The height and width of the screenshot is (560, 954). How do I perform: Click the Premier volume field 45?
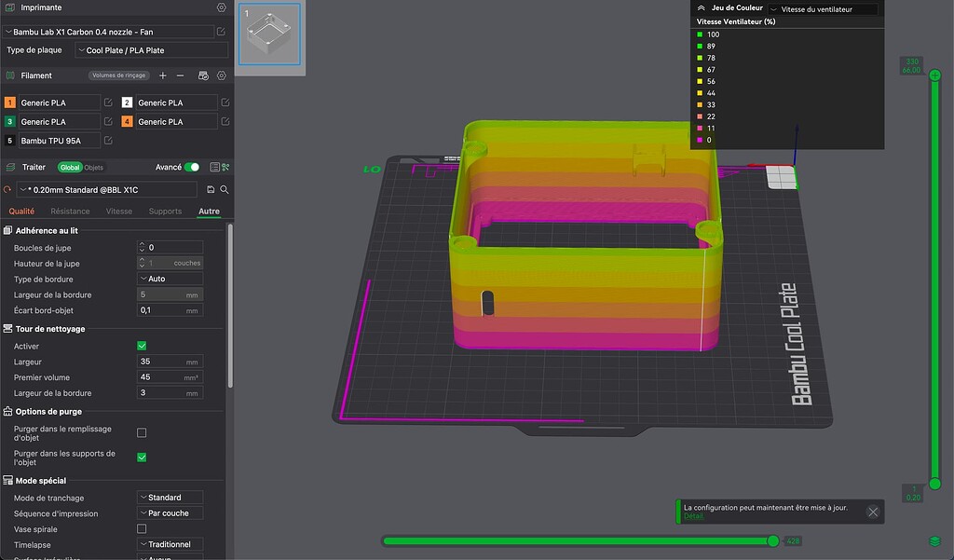170,377
